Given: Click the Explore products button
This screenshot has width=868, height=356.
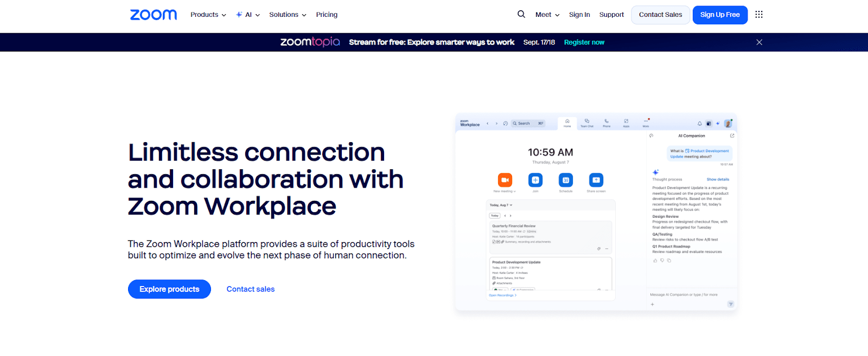Looking at the screenshot, I should 169,289.
